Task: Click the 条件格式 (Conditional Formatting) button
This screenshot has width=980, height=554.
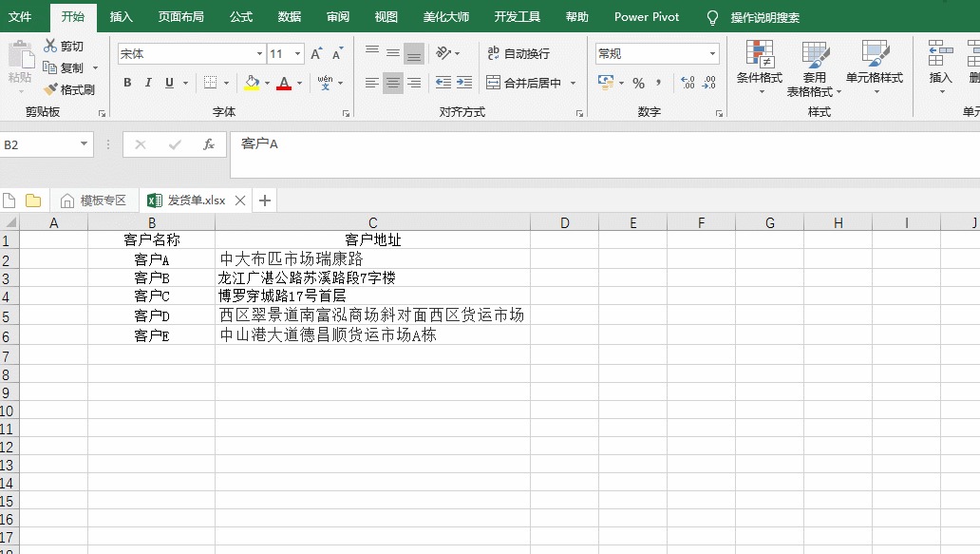Action: [760, 67]
